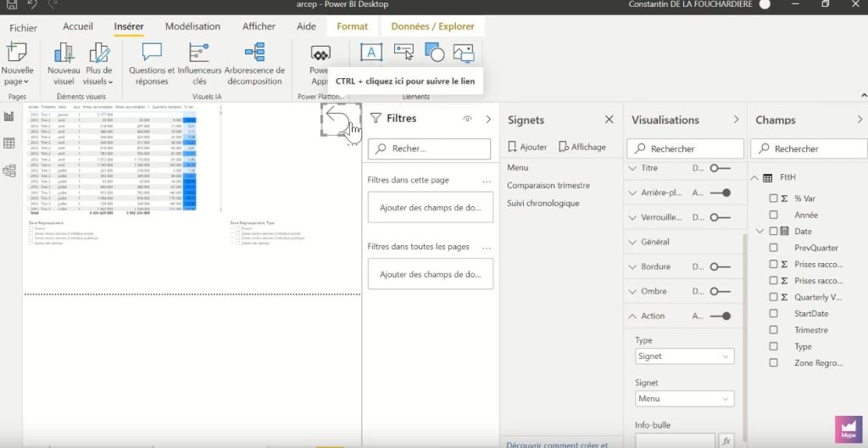
Task: Turn off the Action switch
Action: point(721,316)
